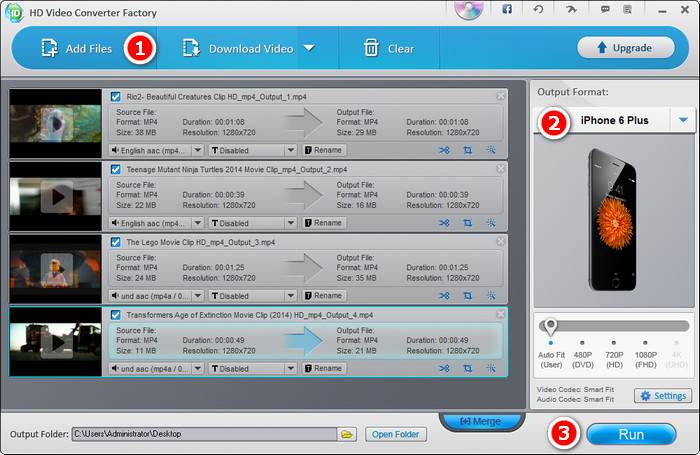The image size is (700, 455).
Task: Click the undo arrow icon in title bar
Action: pyautogui.click(x=538, y=9)
